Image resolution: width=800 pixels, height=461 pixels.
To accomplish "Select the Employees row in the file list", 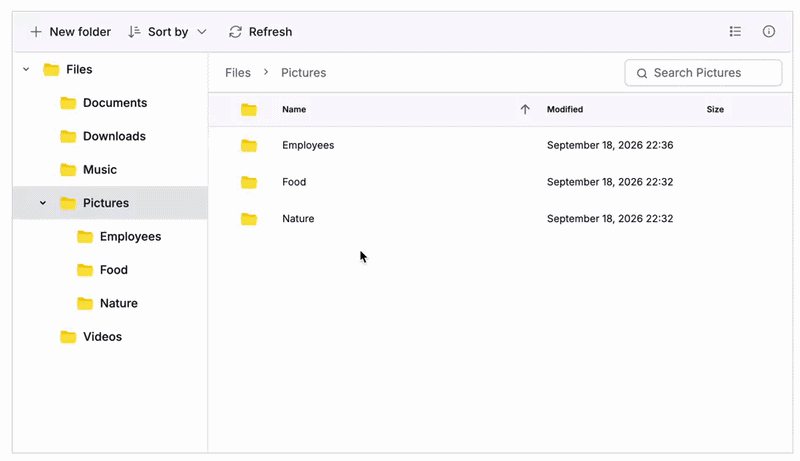I will click(500, 145).
